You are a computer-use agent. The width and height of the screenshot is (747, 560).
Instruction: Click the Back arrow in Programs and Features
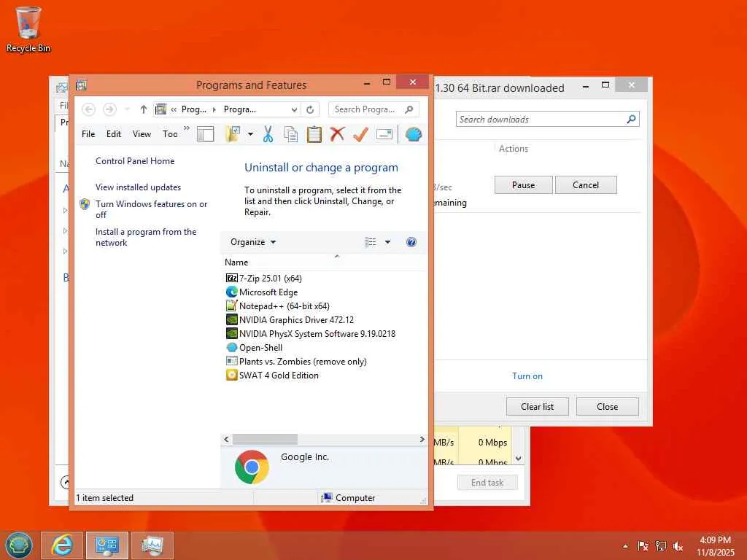pos(88,109)
